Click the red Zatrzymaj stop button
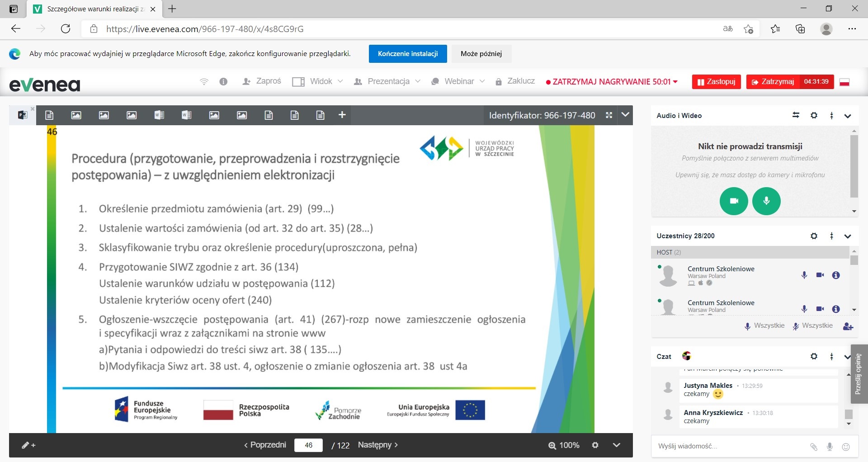The image size is (868, 462). [x=773, y=82]
